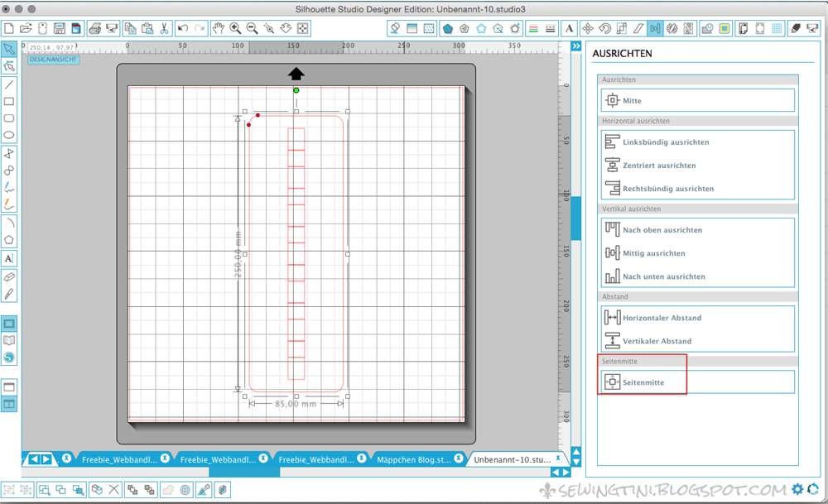Create a new document
The height and width of the screenshot is (504, 828).
click(8, 28)
